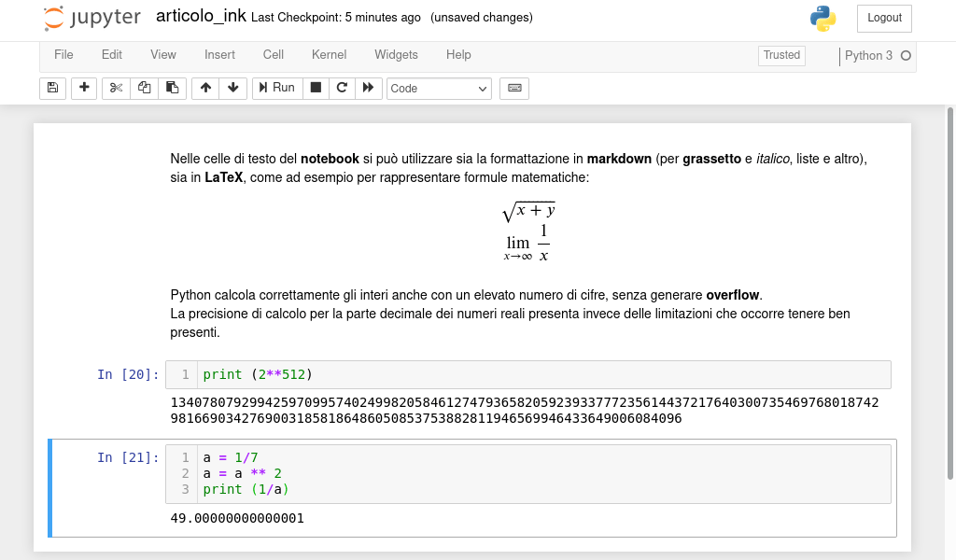Viewport: 956px width, 560px height.
Task: Click the notebook vertical scrollbar
Action: pos(949,293)
